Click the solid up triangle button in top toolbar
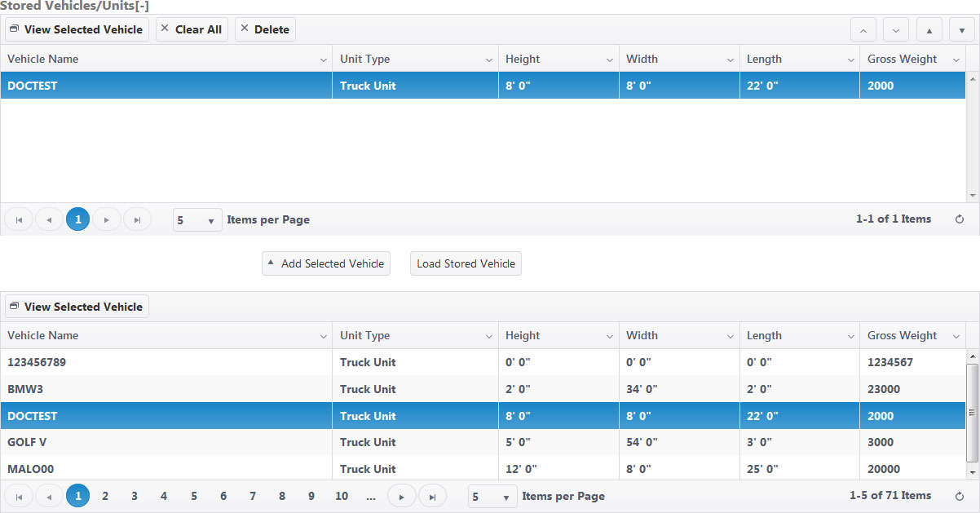Viewport: 980px width, 513px height. [929, 30]
